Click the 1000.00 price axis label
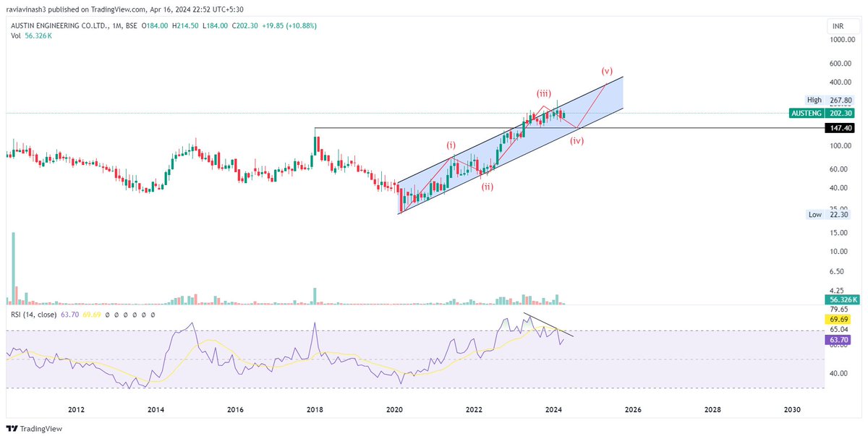 pyautogui.click(x=843, y=41)
